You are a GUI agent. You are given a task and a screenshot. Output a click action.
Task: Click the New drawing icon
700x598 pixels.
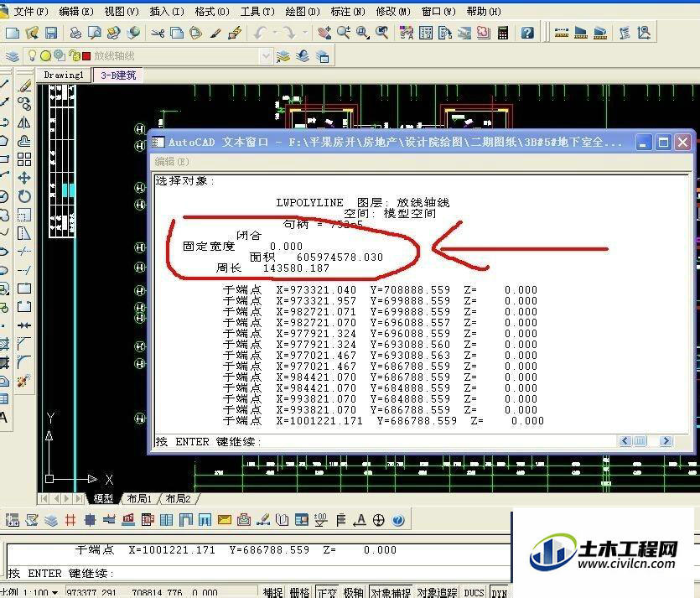pyautogui.click(x=13, y=33)
